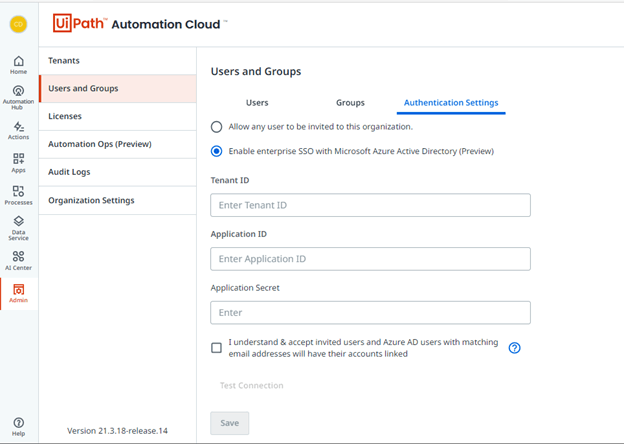Click the yellow CD user avatar
Viewport: 624px width, 444px height.
tap(18, 24)
